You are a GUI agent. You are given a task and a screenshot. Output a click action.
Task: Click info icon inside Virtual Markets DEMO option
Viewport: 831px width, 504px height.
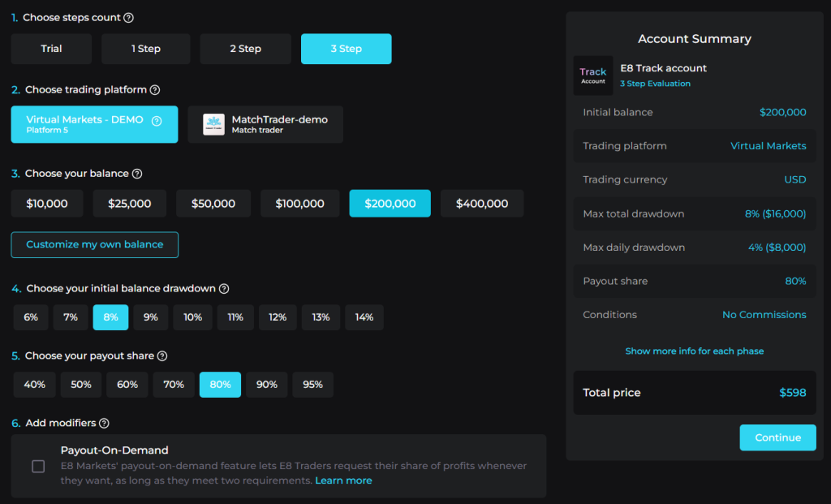(x=157, y=121)
